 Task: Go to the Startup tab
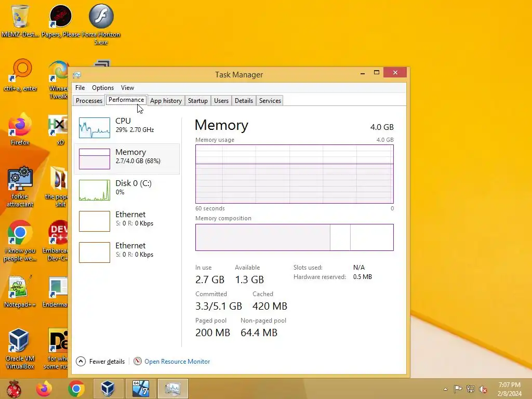198,101
